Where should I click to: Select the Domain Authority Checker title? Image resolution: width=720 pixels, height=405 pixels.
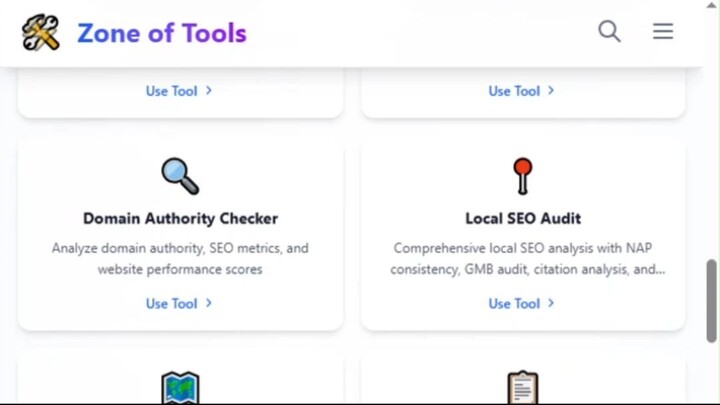[x=180, y=219]
